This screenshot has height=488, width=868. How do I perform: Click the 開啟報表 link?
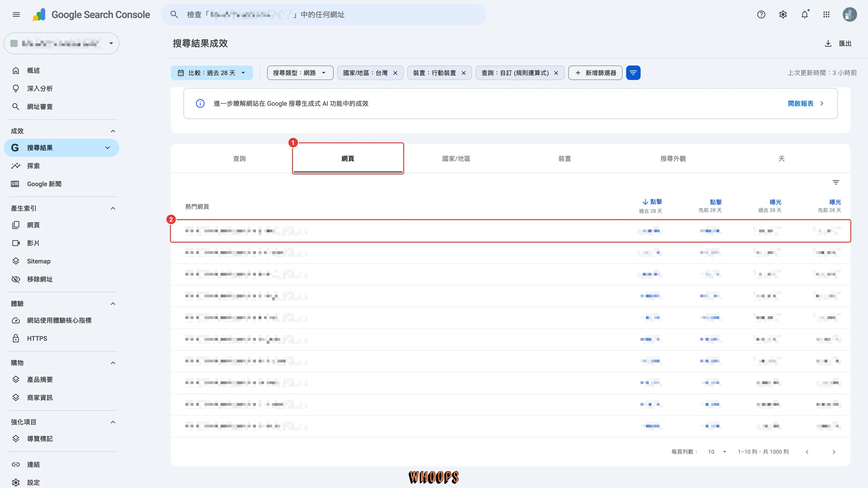point(806,103)
